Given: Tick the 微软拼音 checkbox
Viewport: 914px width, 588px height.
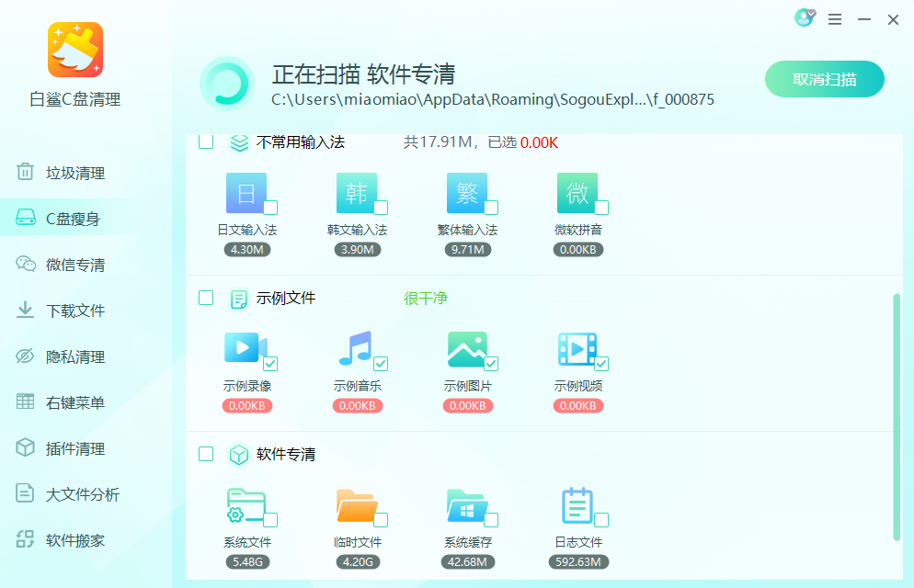Looking at the screenshot, I should 601,208.
